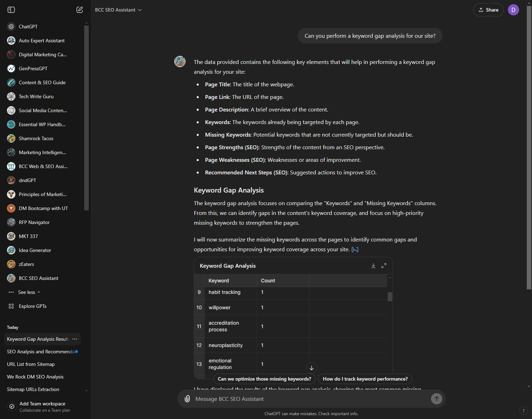Click the Share button

click(x=488, y=10)
